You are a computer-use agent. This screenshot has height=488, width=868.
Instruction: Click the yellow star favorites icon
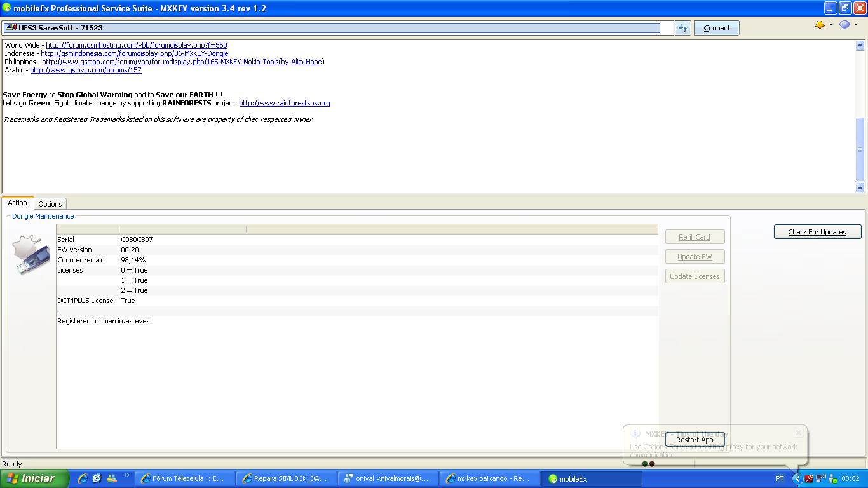(820, 25)
